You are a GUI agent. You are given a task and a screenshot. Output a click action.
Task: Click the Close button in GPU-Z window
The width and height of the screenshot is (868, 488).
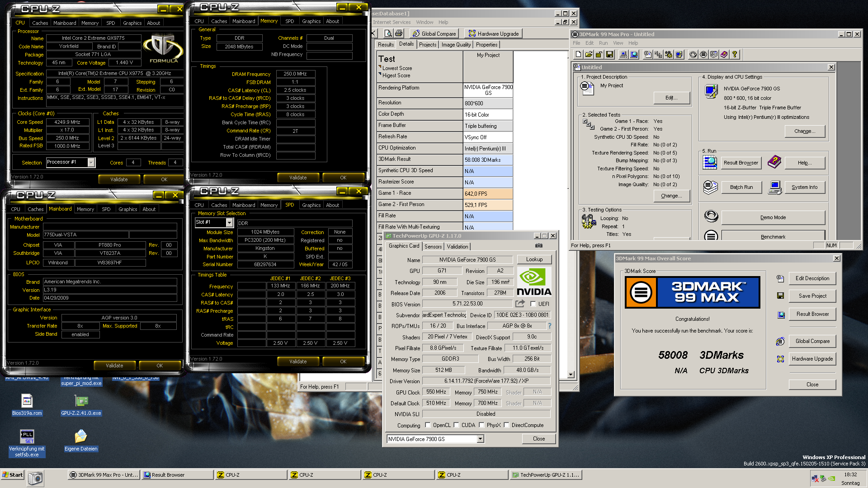[538, 439]
